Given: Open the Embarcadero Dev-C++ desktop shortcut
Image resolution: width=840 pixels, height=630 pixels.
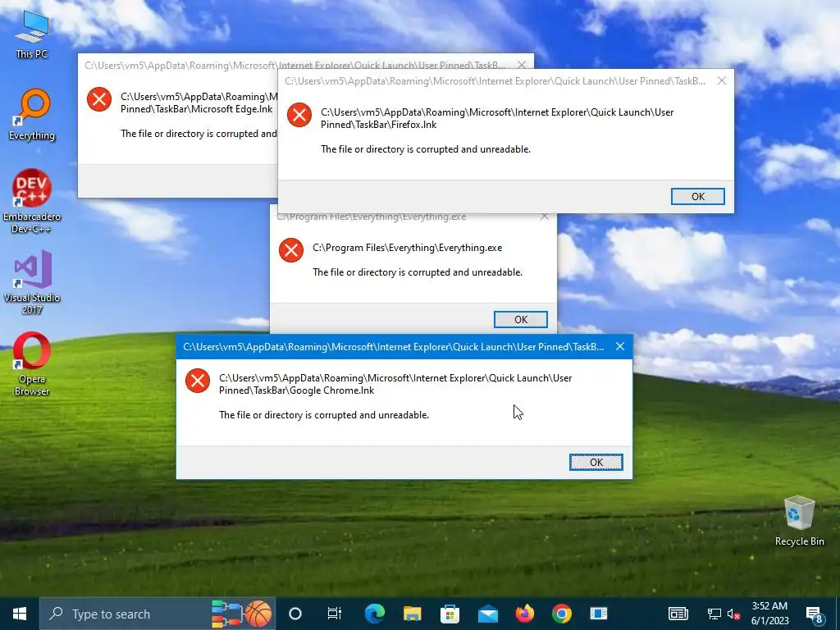Looking at the screenshot, I should point(32,202).
